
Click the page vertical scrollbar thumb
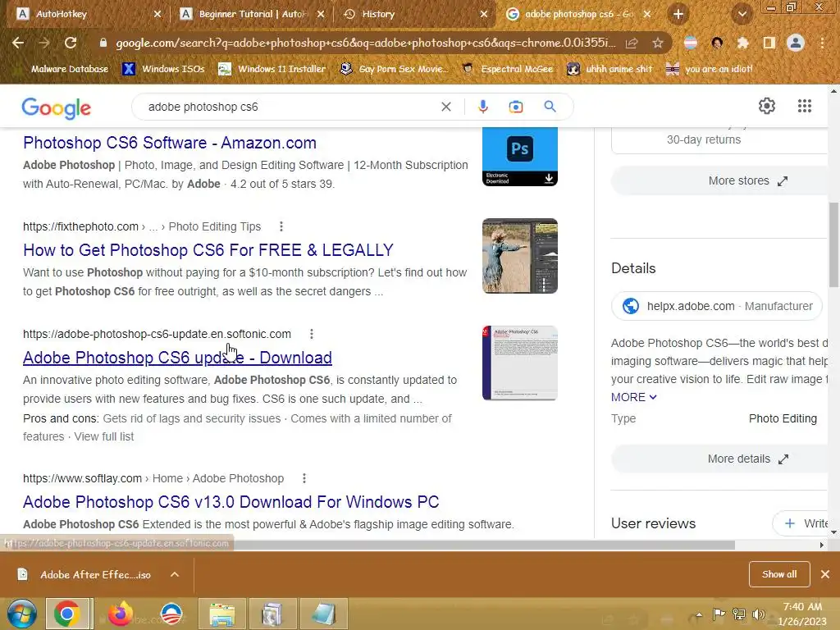pyautogui.click(x=833, y=244)
